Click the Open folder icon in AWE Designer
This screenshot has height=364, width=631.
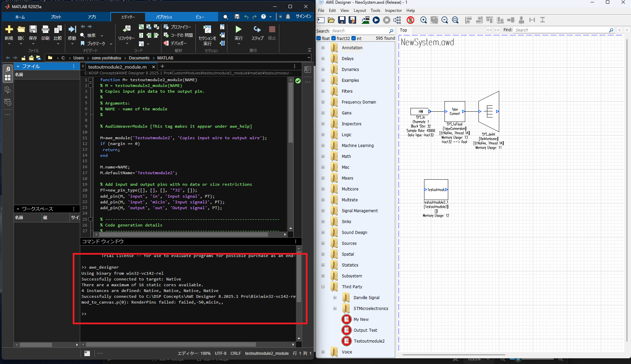click(331, 20)
